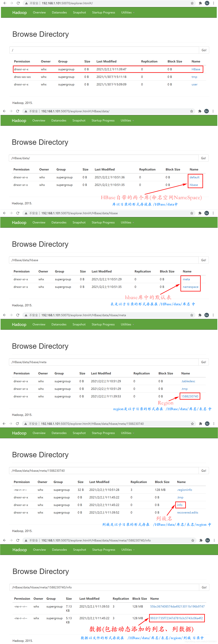The width and height of the screenshot is (218, 644).
Task: Go back in the window showing /HBase/data/ URL
Action: (x=4, y=111)
